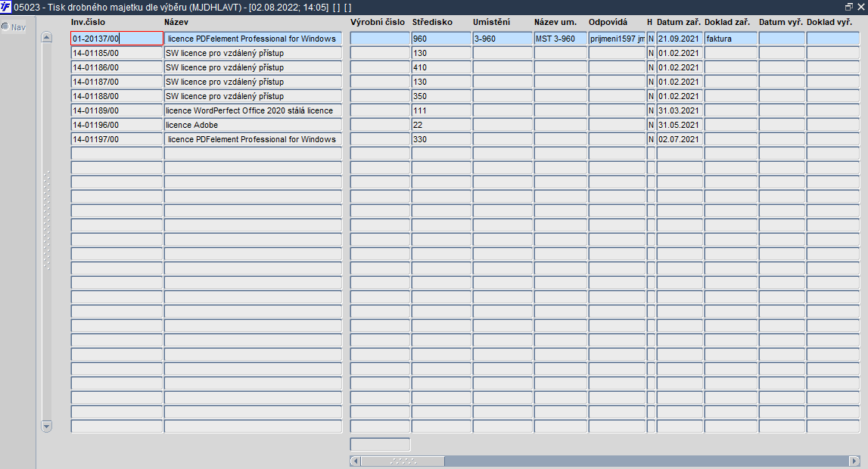Click name field of row 14-01197/00
This screenshot has width=868, height=469.
(x=253, y=139)
